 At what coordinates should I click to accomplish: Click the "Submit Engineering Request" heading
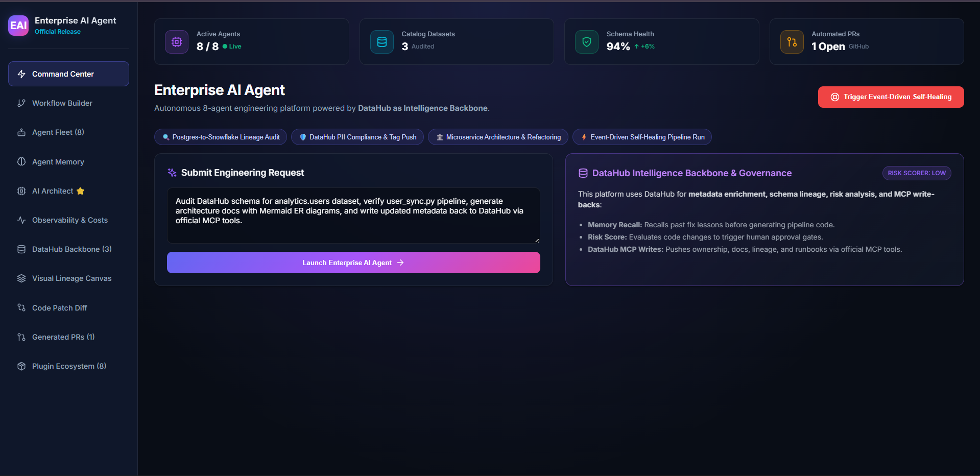(x=243, y=173)
